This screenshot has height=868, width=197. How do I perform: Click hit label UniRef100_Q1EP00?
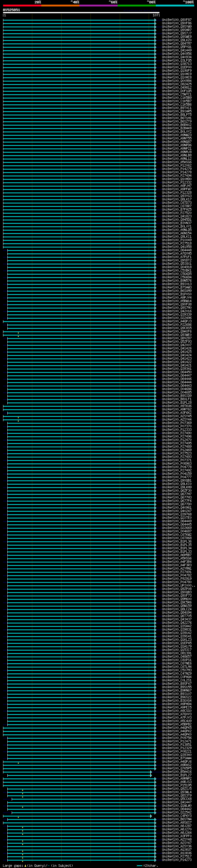click(x=177, y=67)
